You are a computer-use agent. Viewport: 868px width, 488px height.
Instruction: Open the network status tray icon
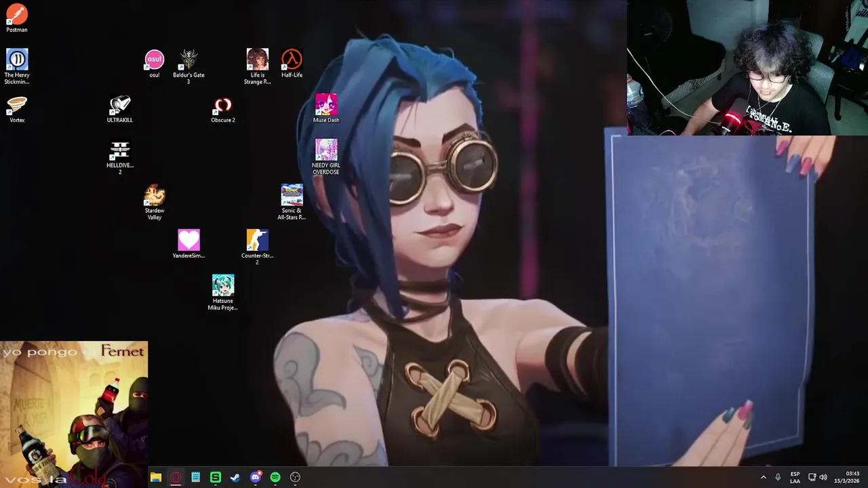point(812,477)
